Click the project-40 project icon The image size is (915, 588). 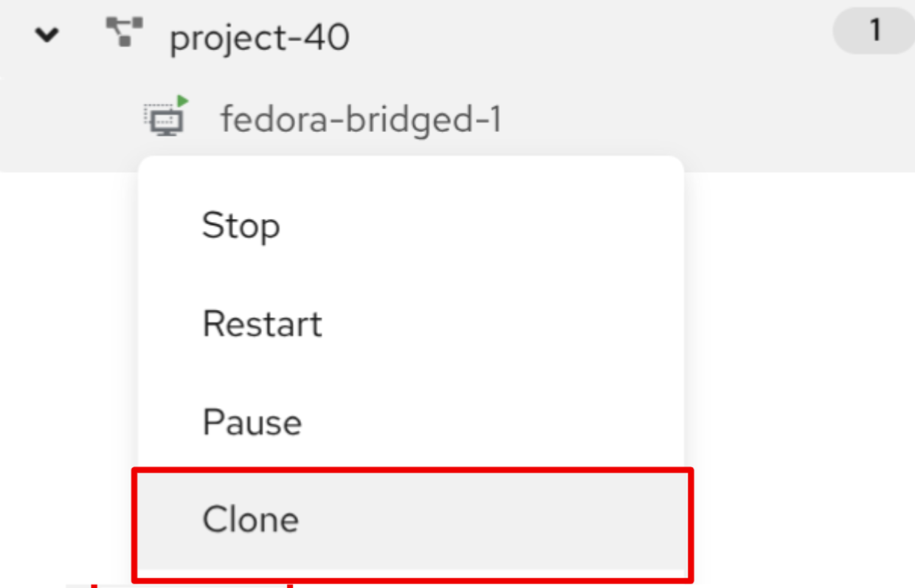click(x=123, y=34)
